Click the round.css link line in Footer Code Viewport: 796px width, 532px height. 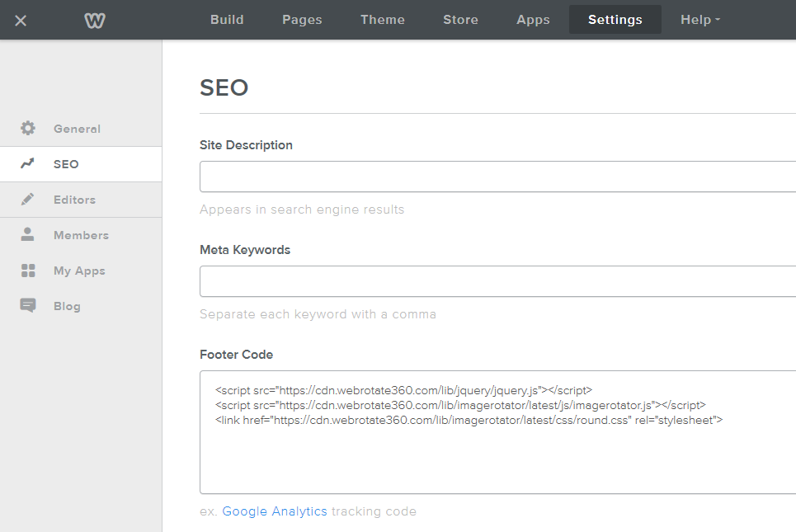pyautogui.click(x=469, y=420)
